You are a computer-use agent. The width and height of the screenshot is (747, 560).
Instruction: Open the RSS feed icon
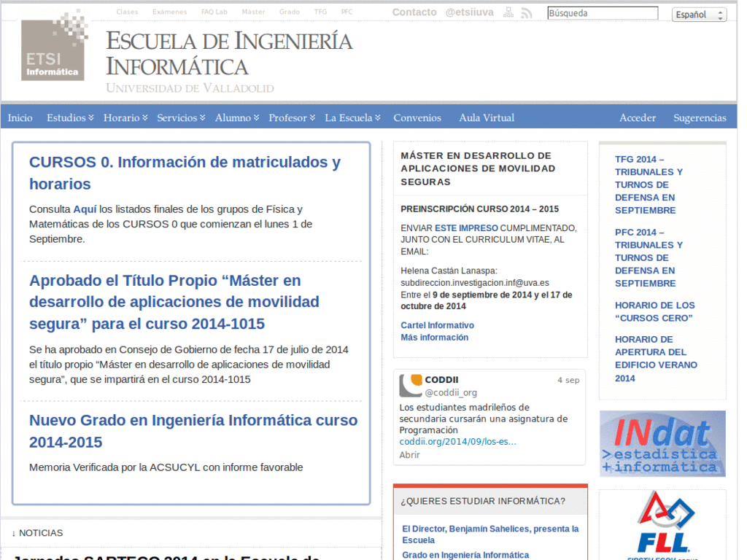coord(526,13)
